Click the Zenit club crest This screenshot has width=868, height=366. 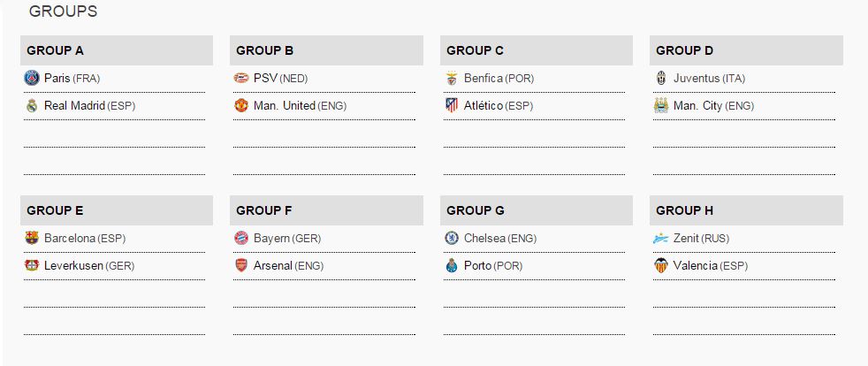[662, 238]
